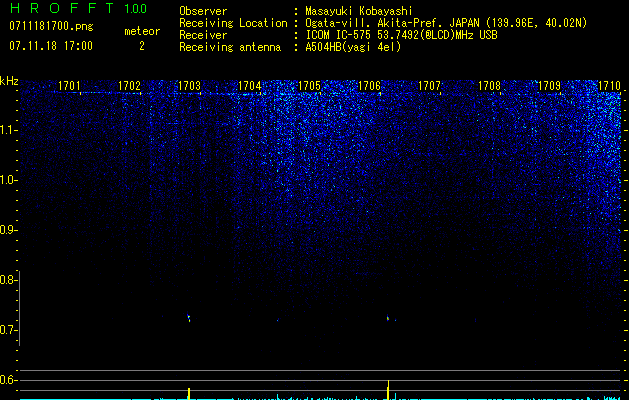Click the 0.6 kHz axis label

pos(8,380)
